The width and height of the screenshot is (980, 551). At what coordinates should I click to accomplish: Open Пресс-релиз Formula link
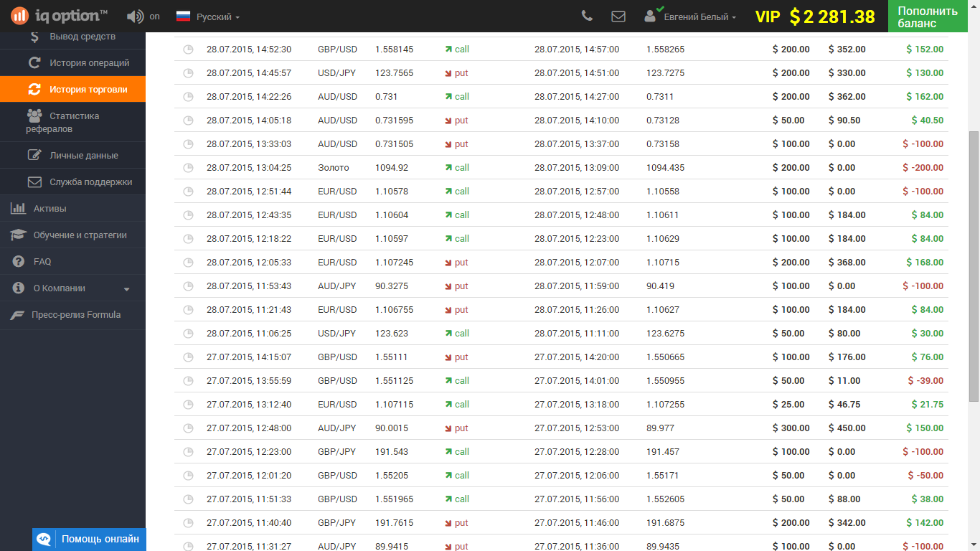pyautogui.click(x=75, y=315)
